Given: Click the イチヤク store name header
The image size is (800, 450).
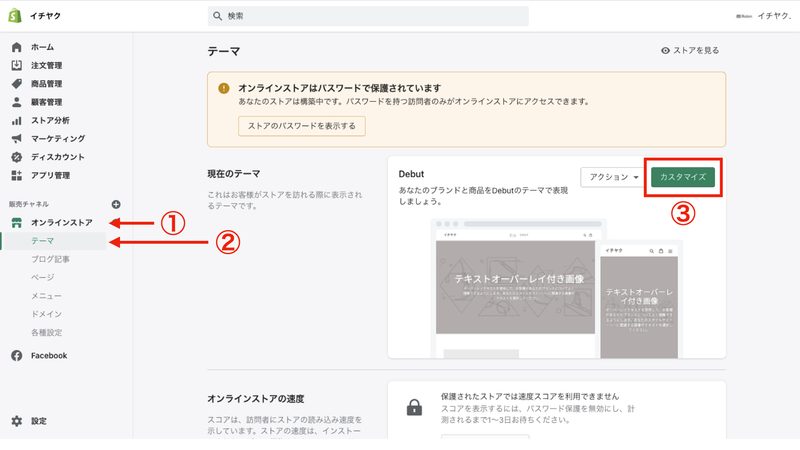Looking at the screenshot, I should 45,16.
